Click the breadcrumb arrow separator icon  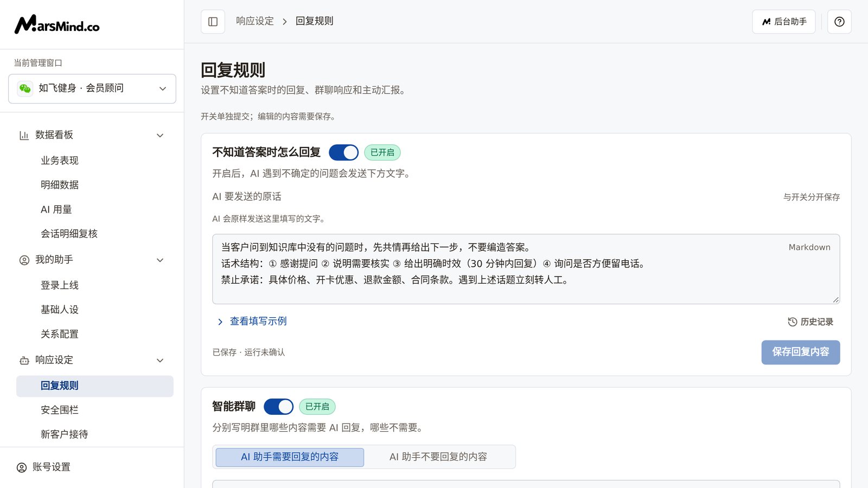click(285, 22)
